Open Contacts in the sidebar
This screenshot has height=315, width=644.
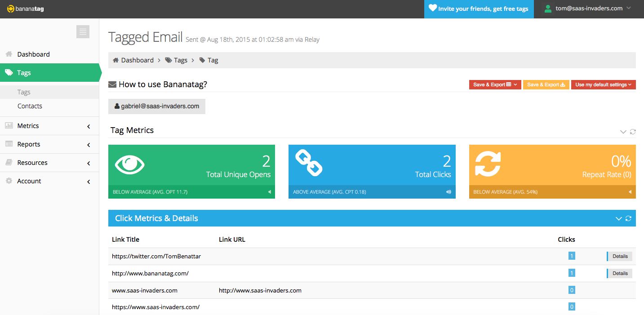pyautogui.click(x=49, y=106)
